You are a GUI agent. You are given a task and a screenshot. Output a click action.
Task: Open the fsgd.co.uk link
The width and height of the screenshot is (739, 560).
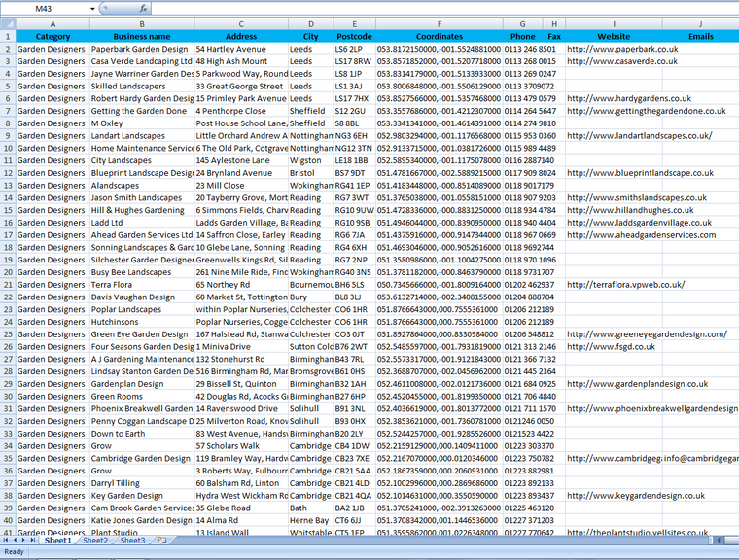[x=611, y=346]
